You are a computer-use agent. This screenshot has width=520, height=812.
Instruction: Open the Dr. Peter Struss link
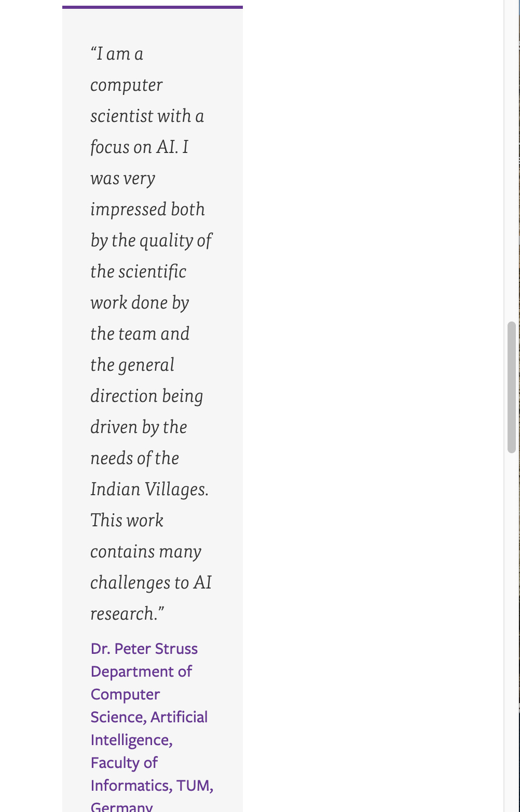click(x=144, y=649)
